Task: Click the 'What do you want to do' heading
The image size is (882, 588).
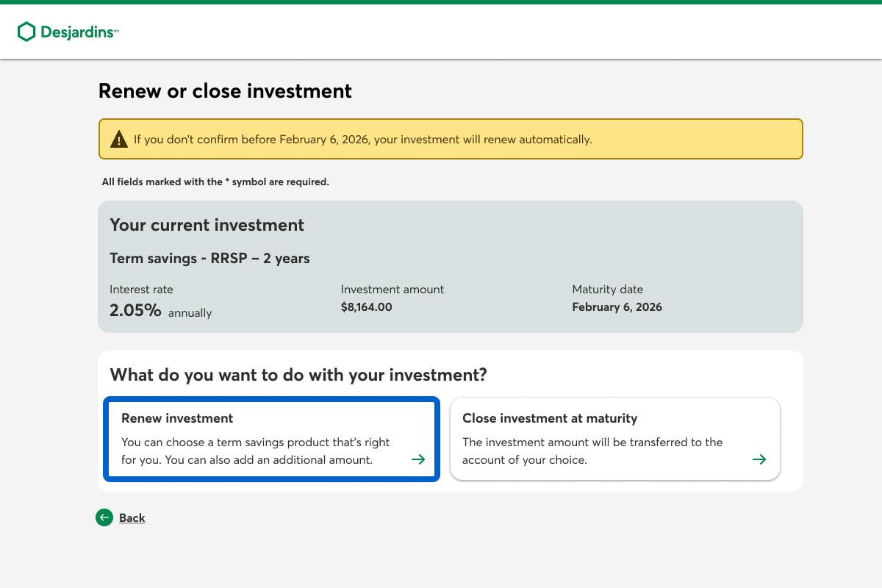Action: tap(298, 375)
